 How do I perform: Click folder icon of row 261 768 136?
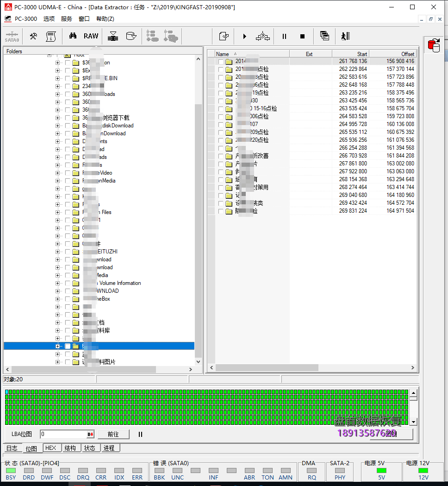pos(229,61)
